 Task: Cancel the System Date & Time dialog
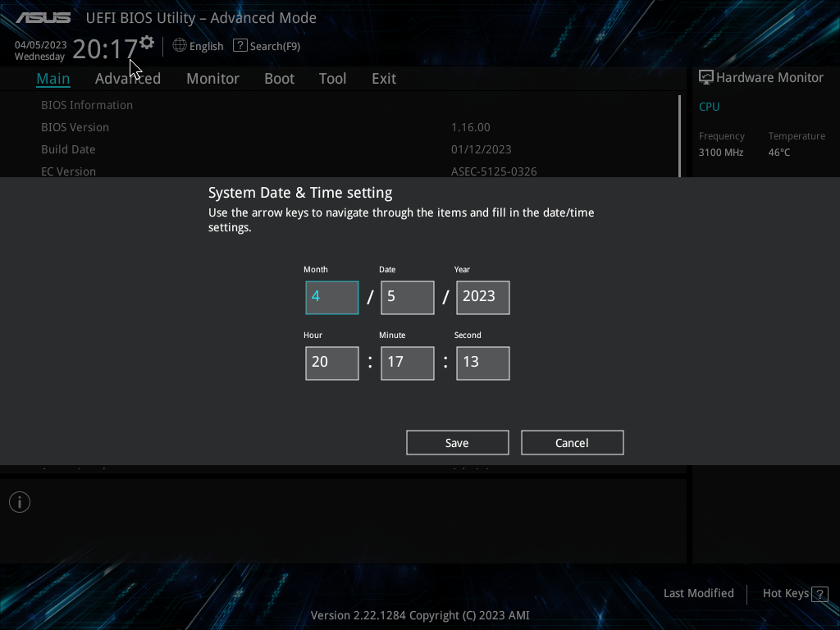coord(572,442)
